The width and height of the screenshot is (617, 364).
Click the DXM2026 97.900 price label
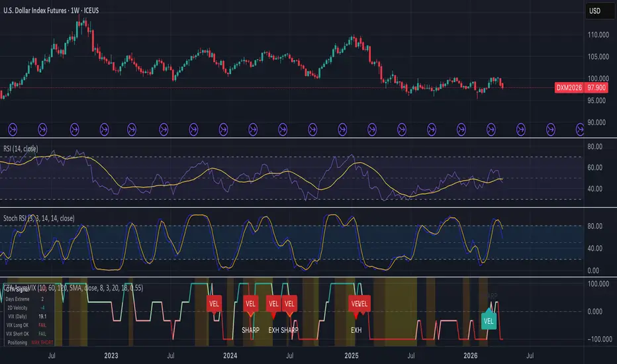(x=581, y=87)
